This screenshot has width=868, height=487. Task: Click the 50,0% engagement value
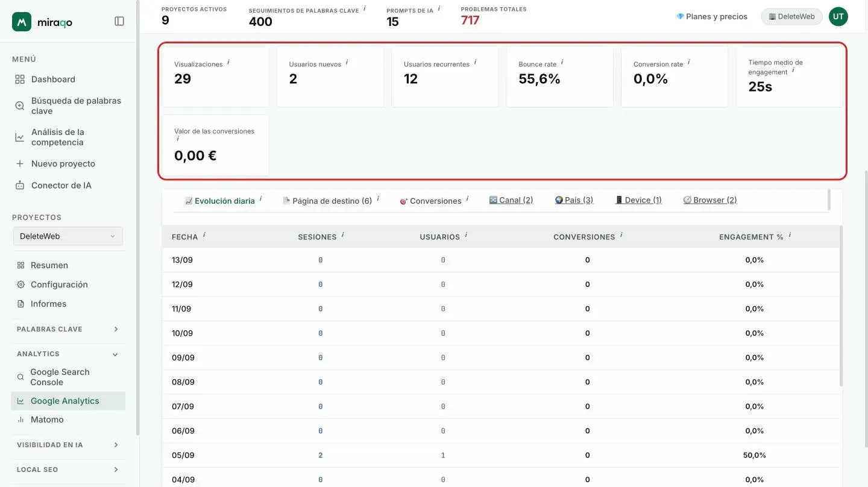(x=755, y=455)
